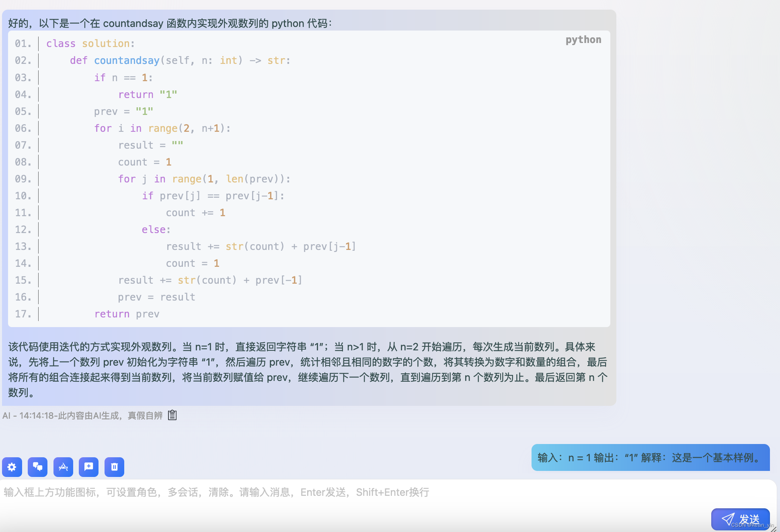Viewport: 780px width, 532px height.
Task: Open the multi-conversation chat bubbles icon
Action: coord(38,467)
